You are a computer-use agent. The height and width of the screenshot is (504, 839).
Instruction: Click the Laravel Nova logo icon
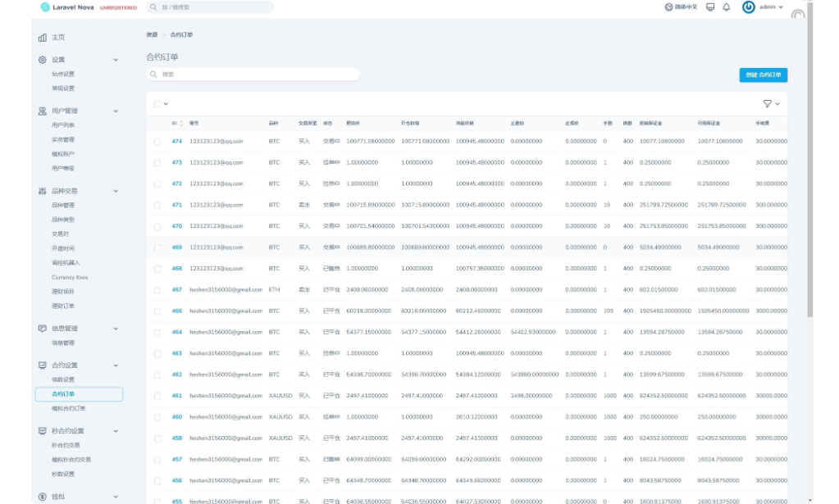tap(44, 7)
